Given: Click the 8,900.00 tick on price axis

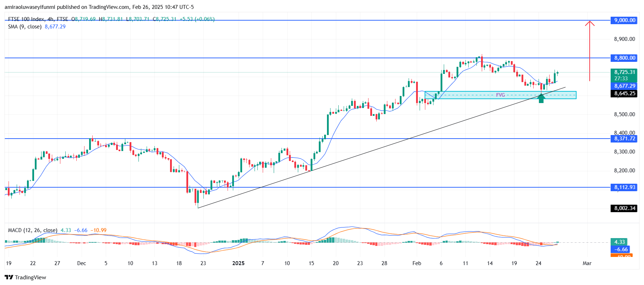Looking at the screenshot, I should (x=624, y=39).
